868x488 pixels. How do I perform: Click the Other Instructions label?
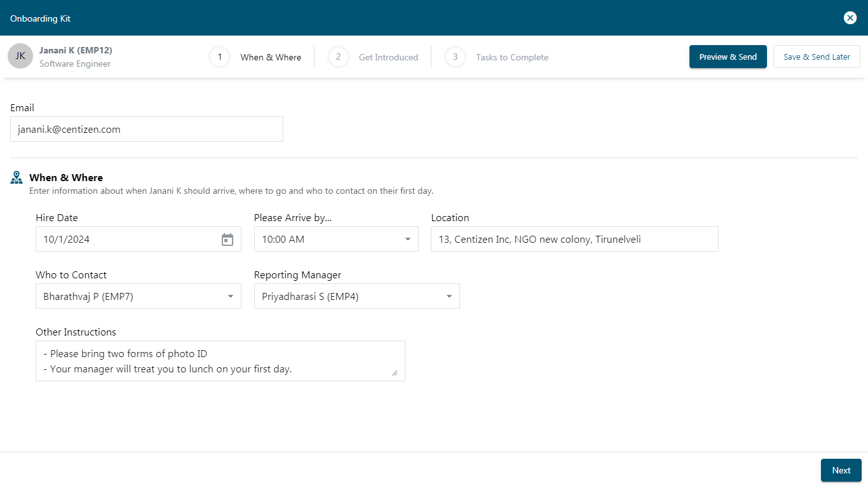pyautogui.click(x=76, y=332)
